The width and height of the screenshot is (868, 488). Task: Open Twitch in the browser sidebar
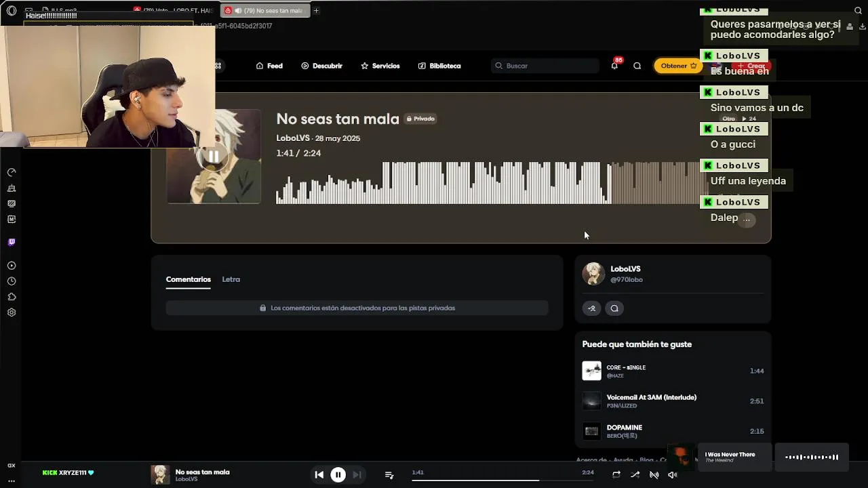[12, 242]
